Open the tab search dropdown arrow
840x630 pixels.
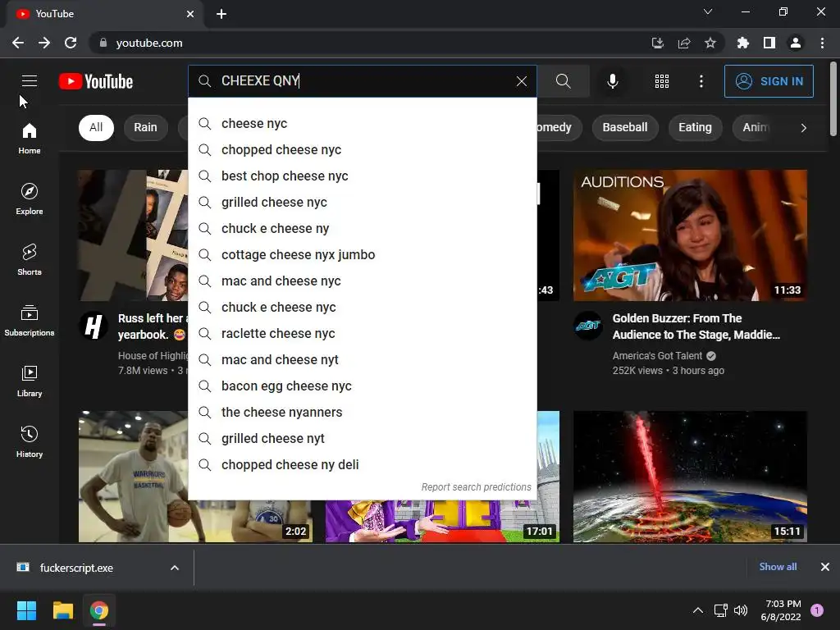708,11
